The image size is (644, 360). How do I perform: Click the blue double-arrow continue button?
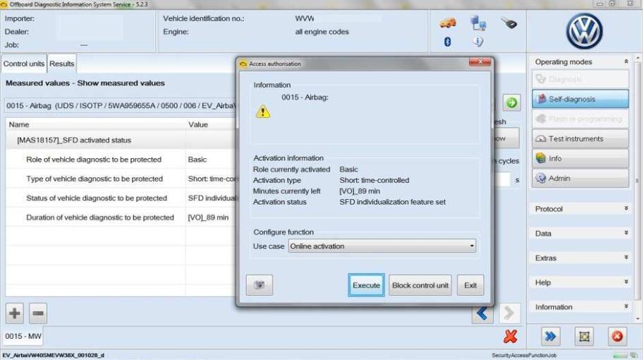(550, 337)
